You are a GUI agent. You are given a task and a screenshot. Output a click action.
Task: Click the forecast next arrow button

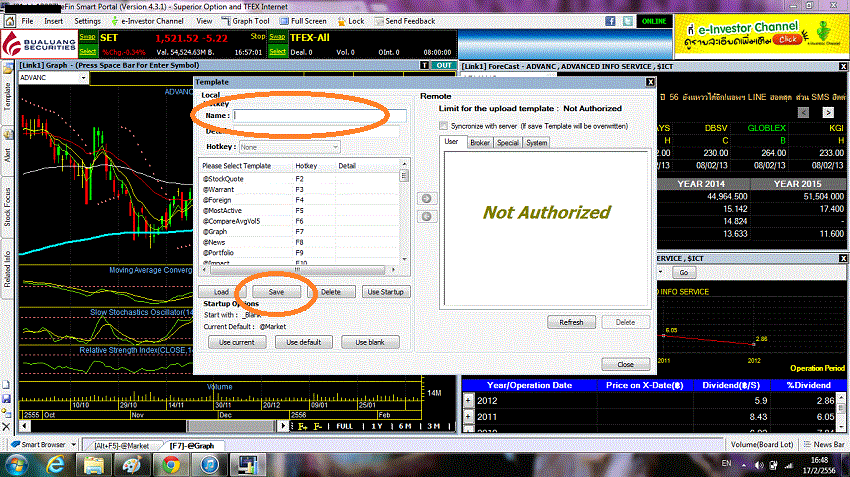coord(828,112)
